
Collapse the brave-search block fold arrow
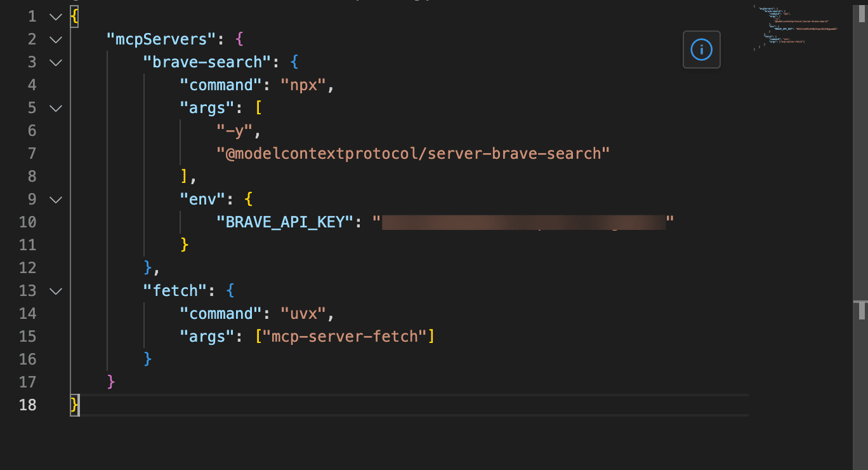point(56,62)
